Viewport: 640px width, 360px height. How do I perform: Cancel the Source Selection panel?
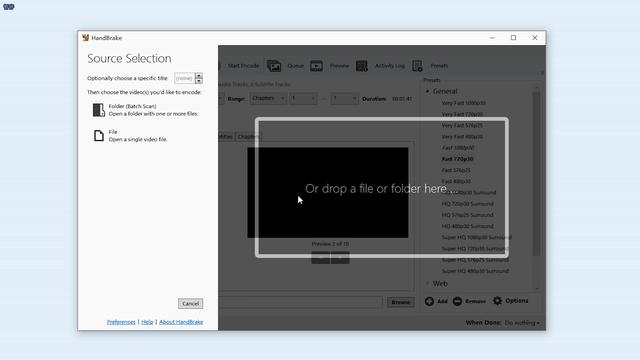[x=191, y=304]
